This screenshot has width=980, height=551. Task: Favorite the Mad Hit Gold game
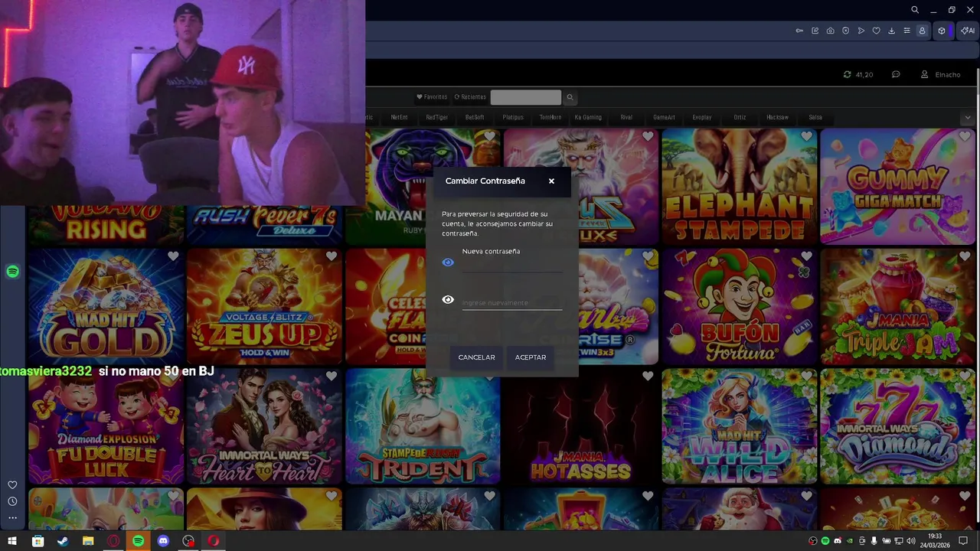tap(173, 256)
